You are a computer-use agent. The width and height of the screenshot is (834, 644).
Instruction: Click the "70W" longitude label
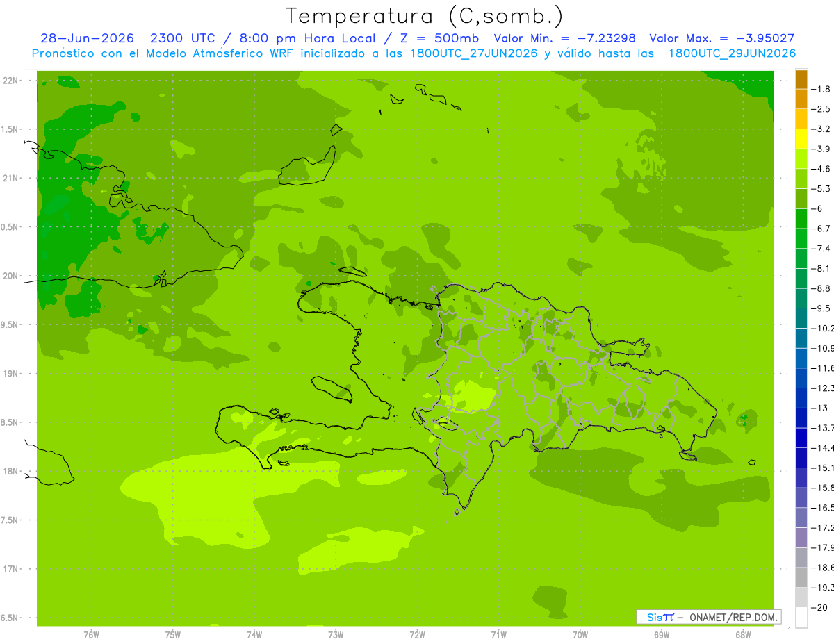[580, 635]
